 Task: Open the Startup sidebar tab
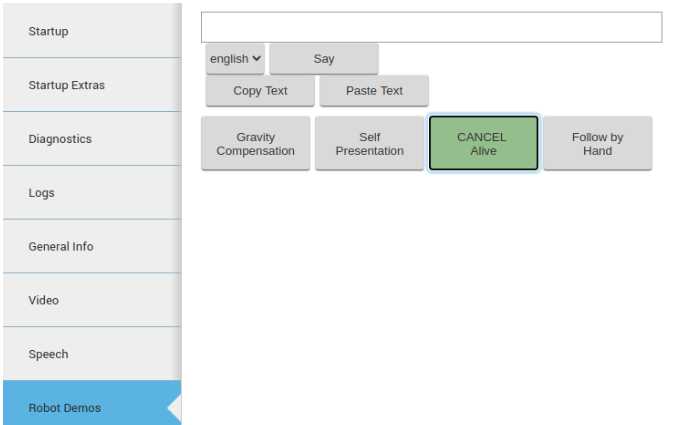pos(92,31)
